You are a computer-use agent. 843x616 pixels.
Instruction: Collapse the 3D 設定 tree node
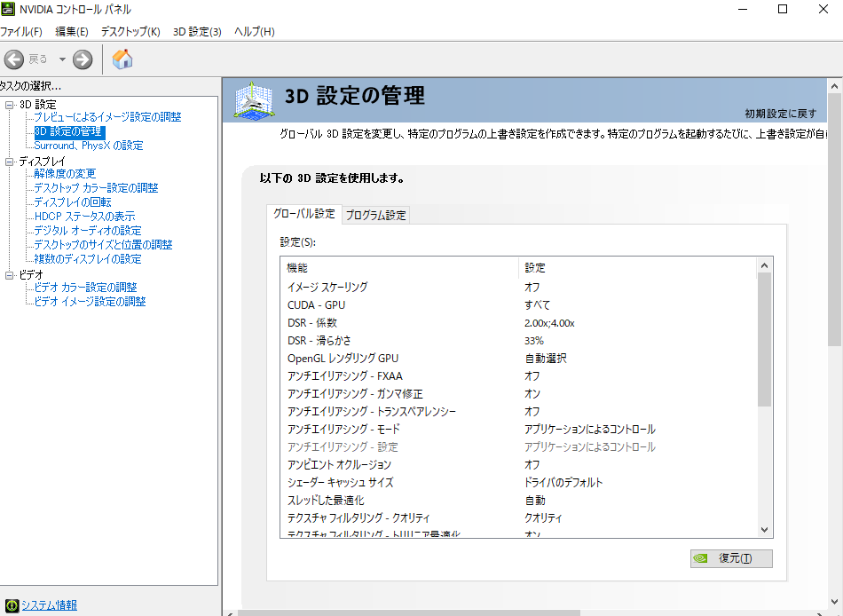(9, 105)
